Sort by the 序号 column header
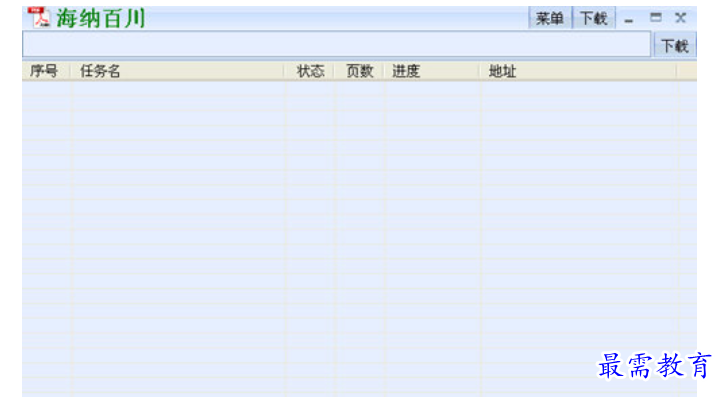The width and height of the screenshot is (720, 397). pyautogui.click(x=45, y=71)
